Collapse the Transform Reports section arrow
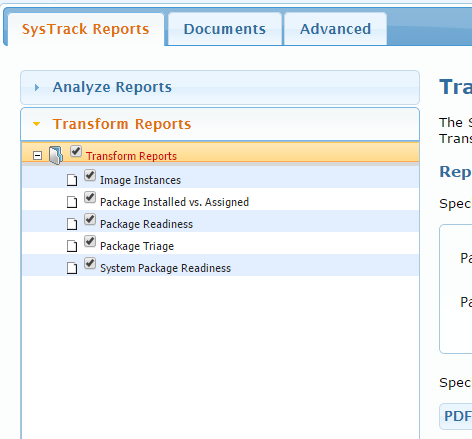This screenshot has width=472, height=439. 37,124
